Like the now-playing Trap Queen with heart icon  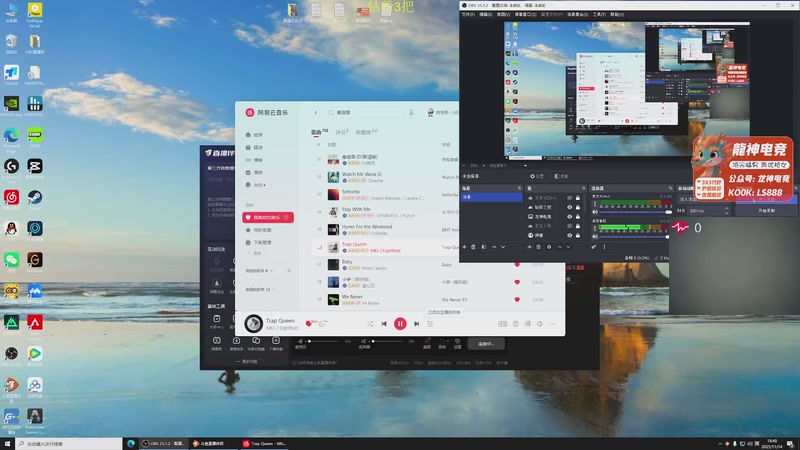coord(308,323)
